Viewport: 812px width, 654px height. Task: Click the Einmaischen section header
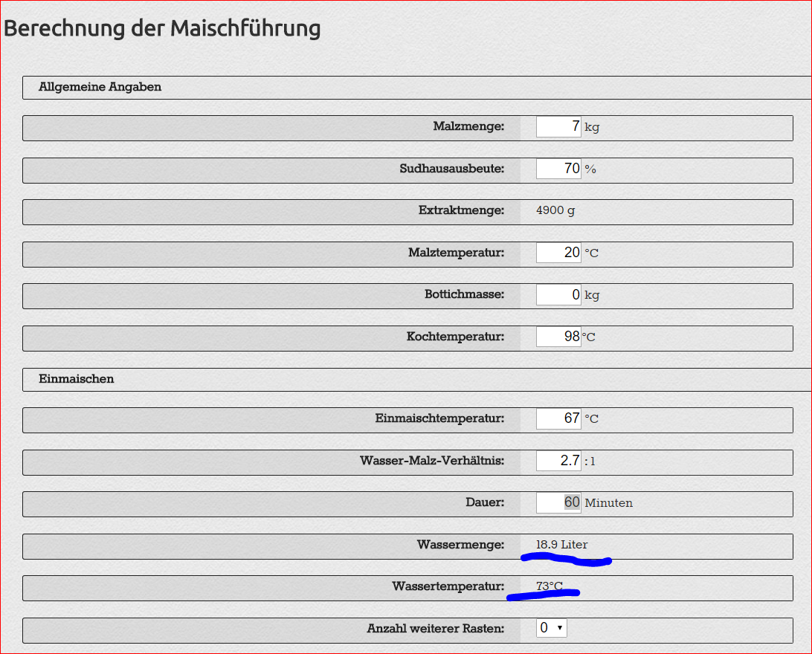77,379
